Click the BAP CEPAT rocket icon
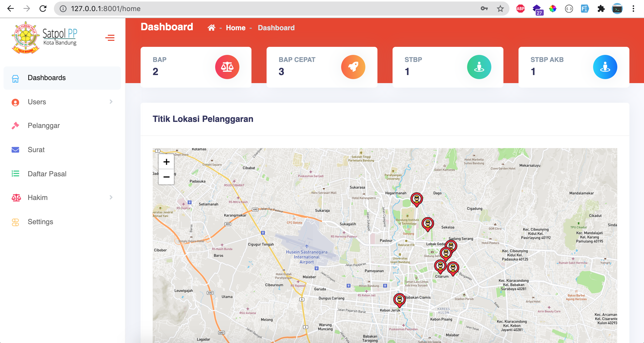 click(353, 67)
